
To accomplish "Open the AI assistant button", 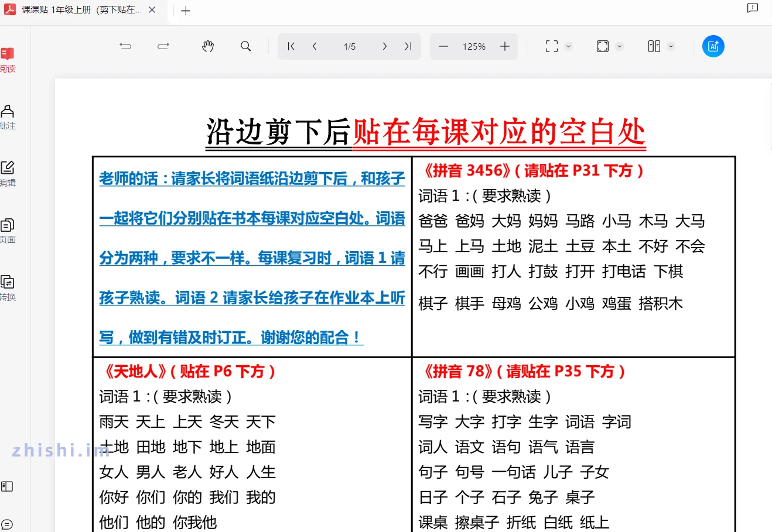I will click(713, 46).
